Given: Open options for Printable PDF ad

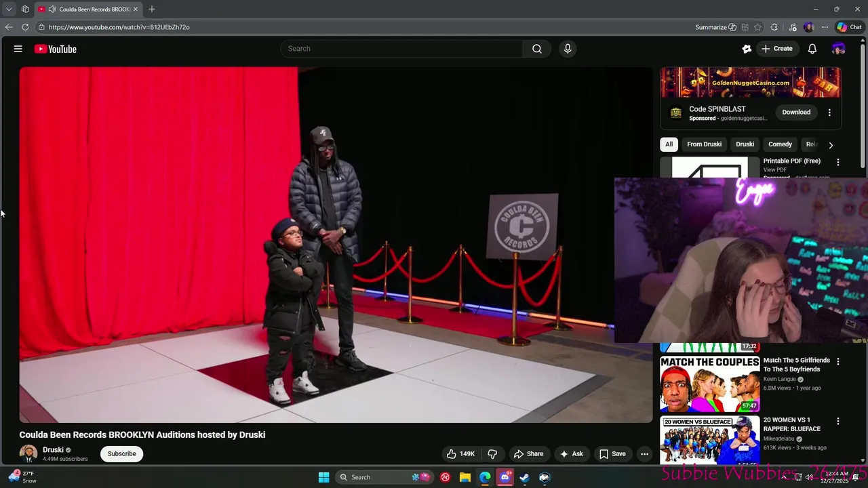Looking at the screenshot, I should (x=838, y=162).
